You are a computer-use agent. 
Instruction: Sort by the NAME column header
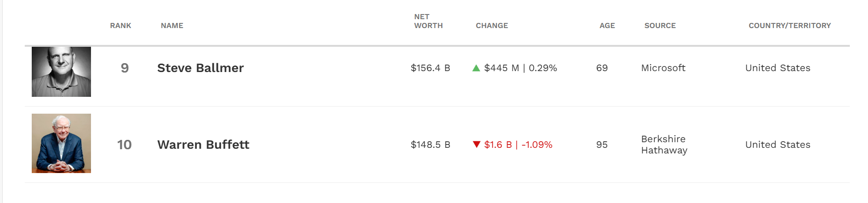tap(172, 26)
